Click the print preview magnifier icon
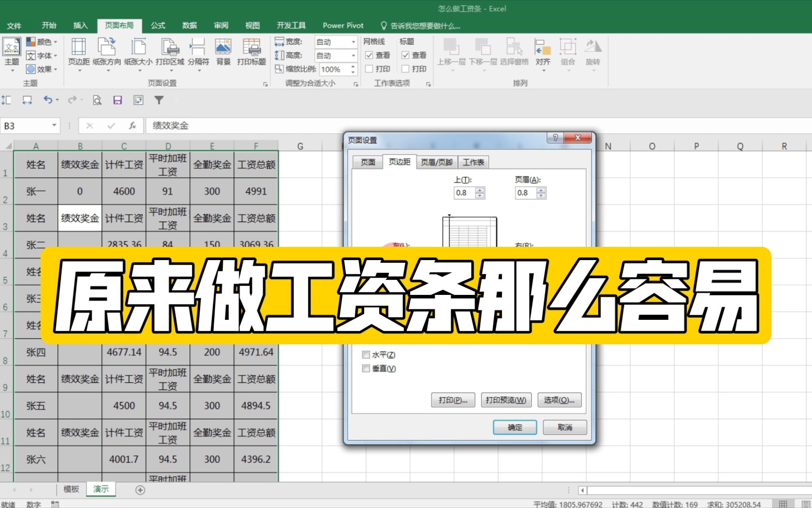This screenshot has height=508, width=812. point(97,100)
